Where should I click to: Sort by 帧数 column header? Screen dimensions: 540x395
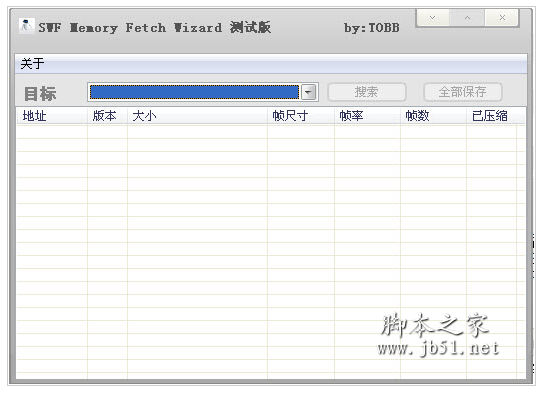point(433,116)
